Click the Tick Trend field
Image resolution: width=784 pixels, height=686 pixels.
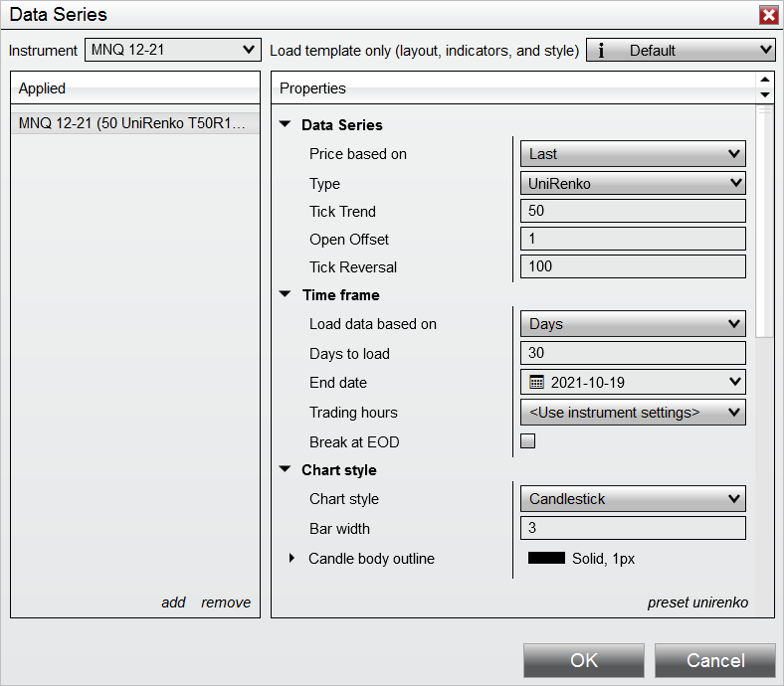point(633,211)
